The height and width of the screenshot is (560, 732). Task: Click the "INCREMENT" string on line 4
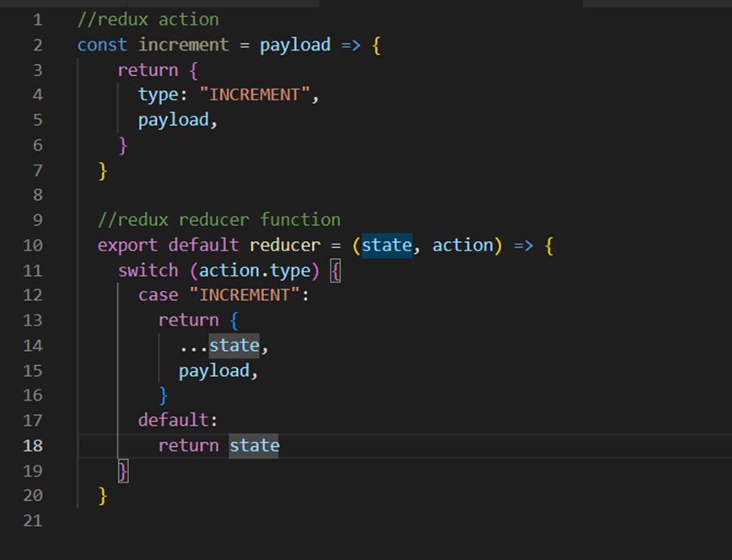(x=255, y=94)
